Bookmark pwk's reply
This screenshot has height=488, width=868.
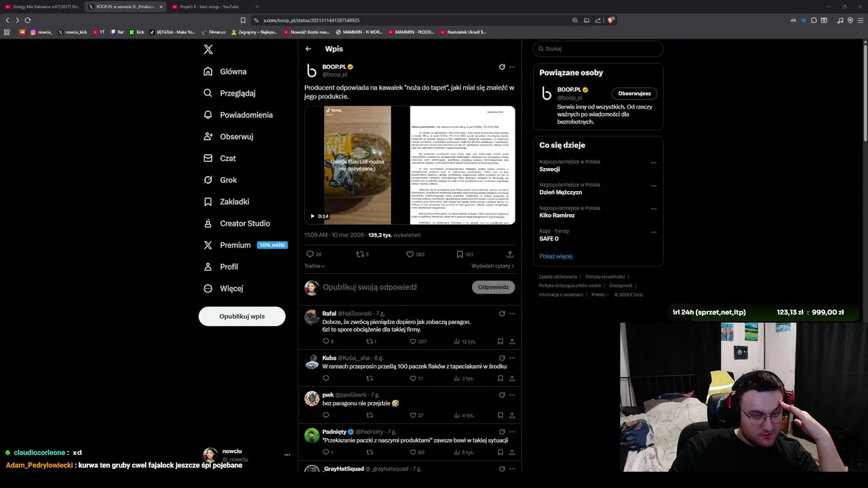[500, 415]
